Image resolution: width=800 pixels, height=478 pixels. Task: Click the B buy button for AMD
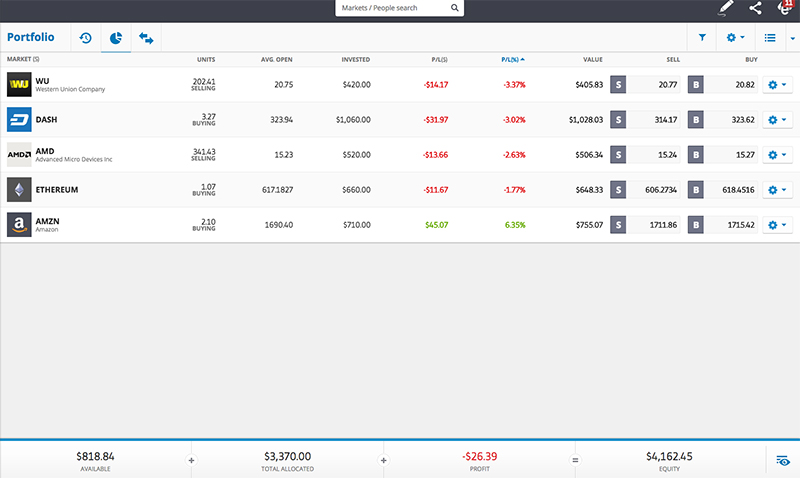coord(695,155)
